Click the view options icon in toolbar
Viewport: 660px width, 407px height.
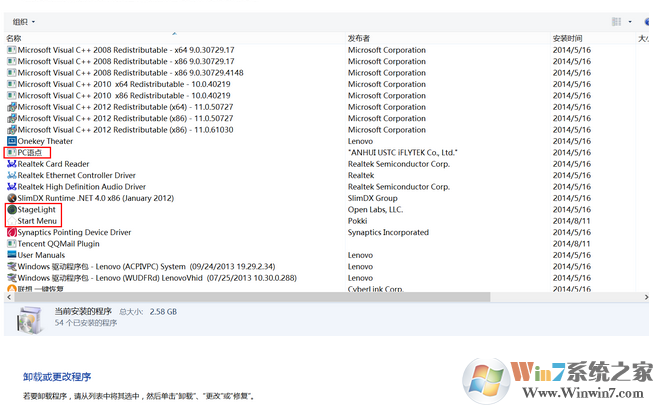[x=616, y=21]
